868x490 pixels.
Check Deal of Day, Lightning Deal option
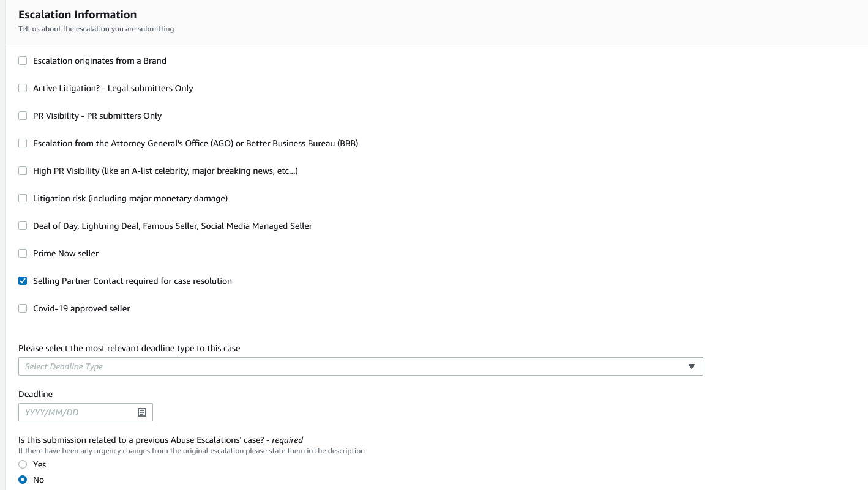point(23,226)
